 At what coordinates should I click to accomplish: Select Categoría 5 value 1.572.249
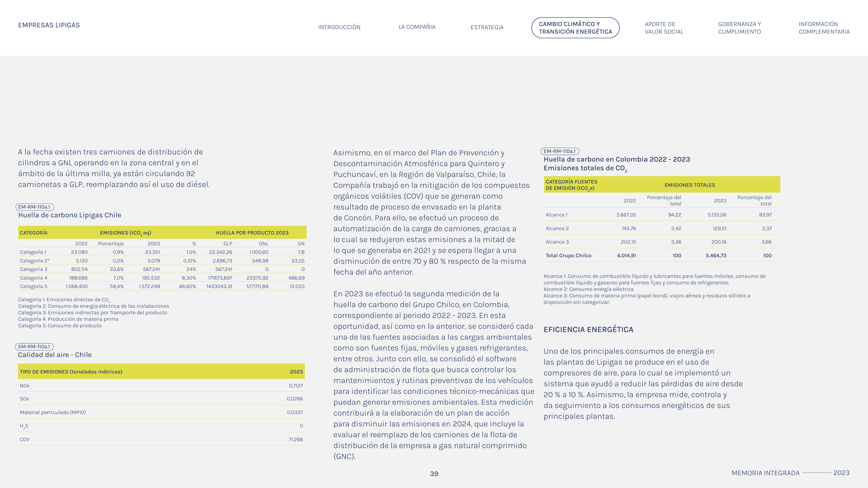coord(149,286)
